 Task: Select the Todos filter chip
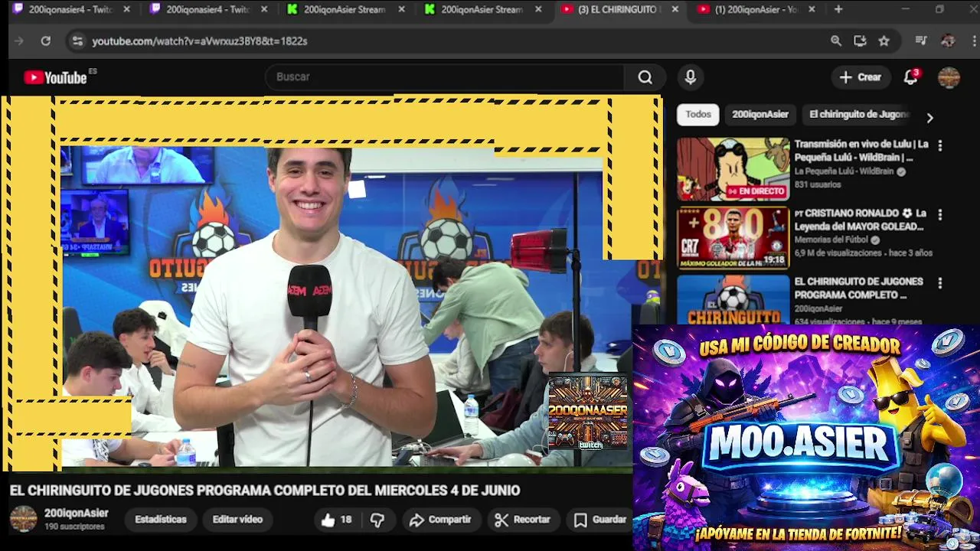[698, 115]
